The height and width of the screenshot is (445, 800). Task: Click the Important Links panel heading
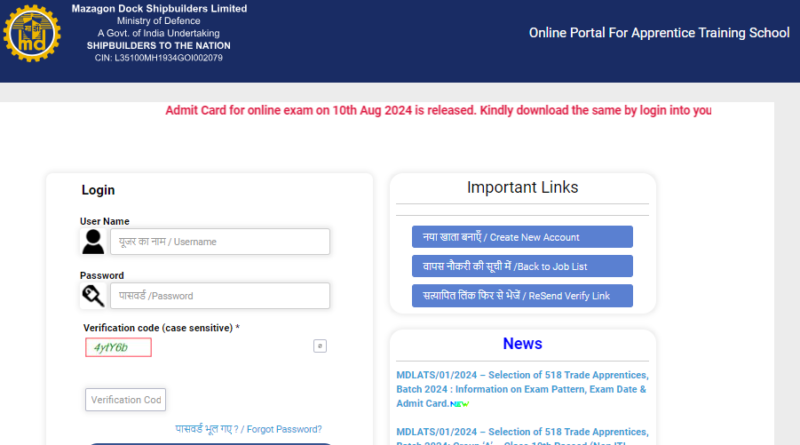point(522,187)
